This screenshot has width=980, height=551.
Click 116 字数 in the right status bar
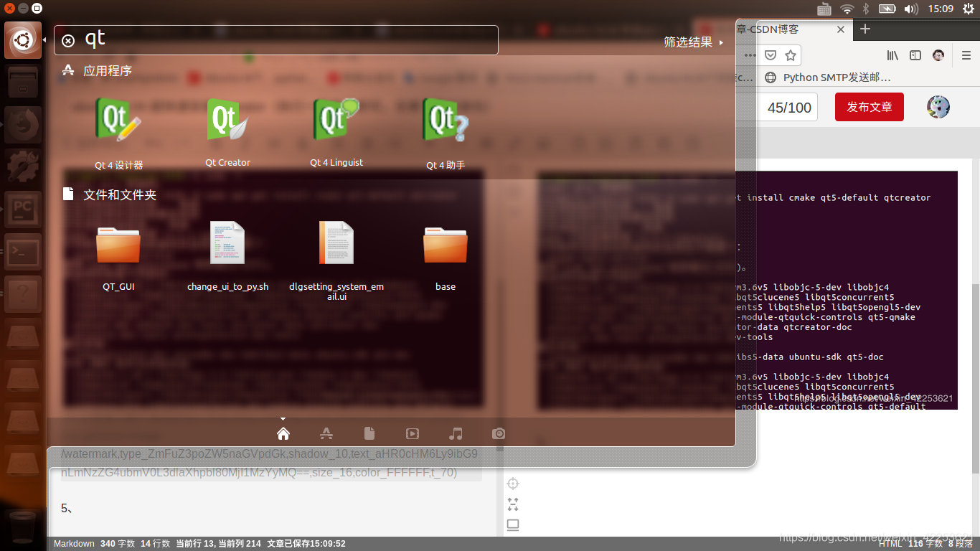(925, 544)
